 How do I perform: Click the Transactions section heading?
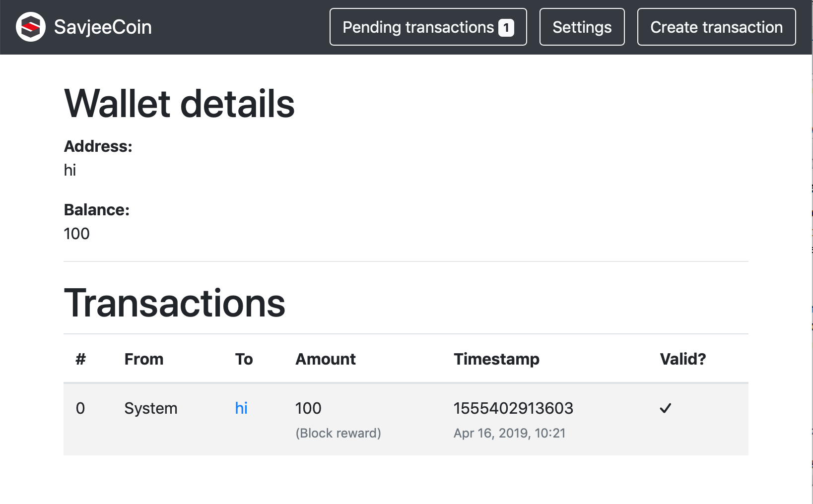175,303
